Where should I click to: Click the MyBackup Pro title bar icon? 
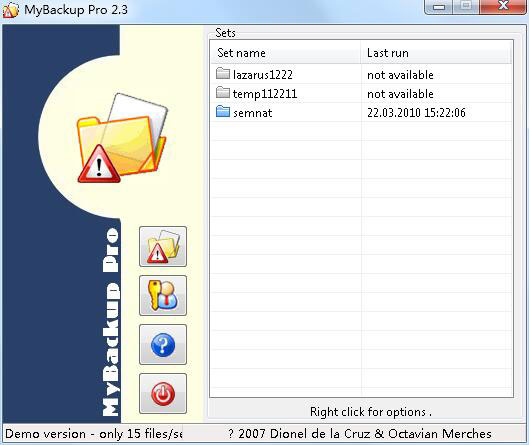point(11,10)
